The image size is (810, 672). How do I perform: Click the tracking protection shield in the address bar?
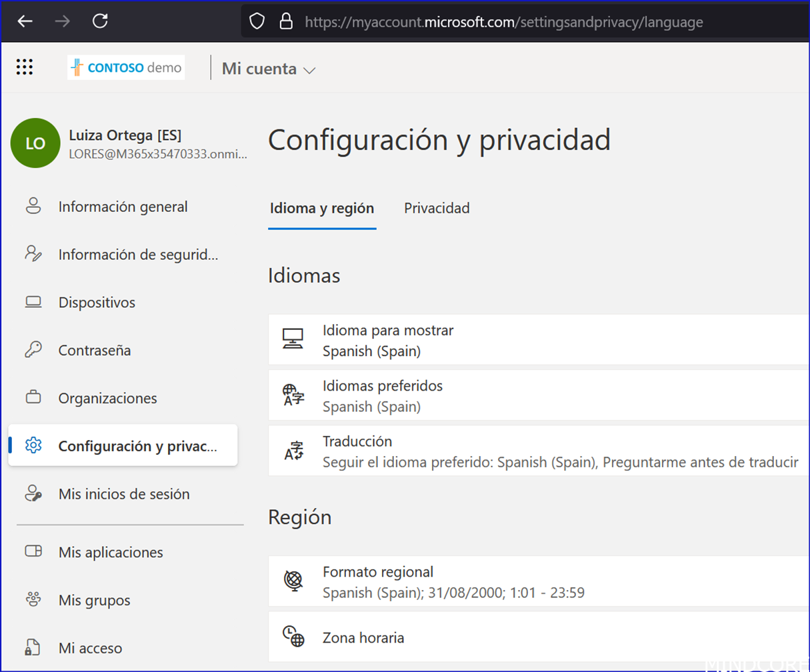(257, 21)
